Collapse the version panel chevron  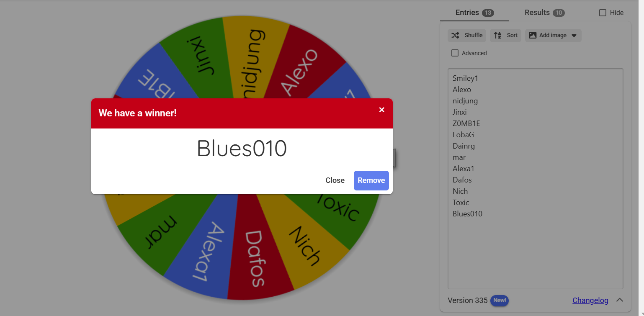tap(620, 300)
